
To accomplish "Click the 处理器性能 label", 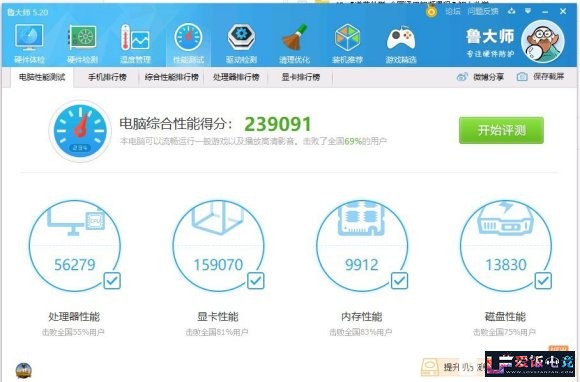I will click(74, 317).
